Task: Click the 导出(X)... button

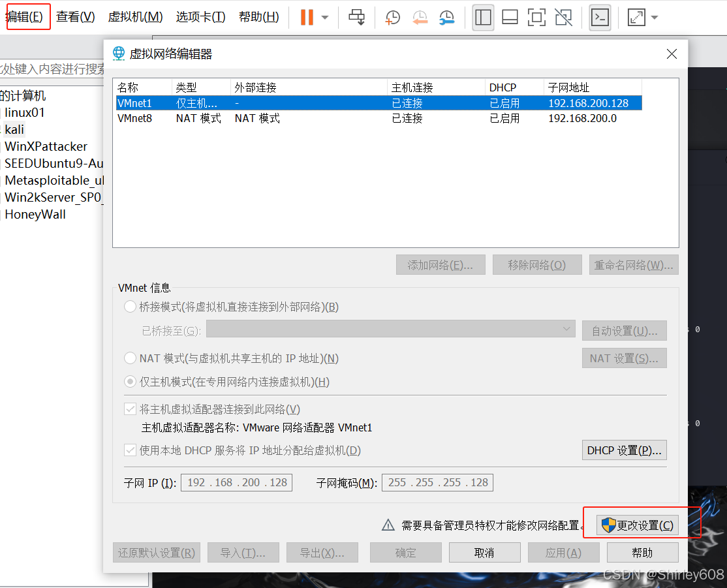Action: click(x=322, y=552)
